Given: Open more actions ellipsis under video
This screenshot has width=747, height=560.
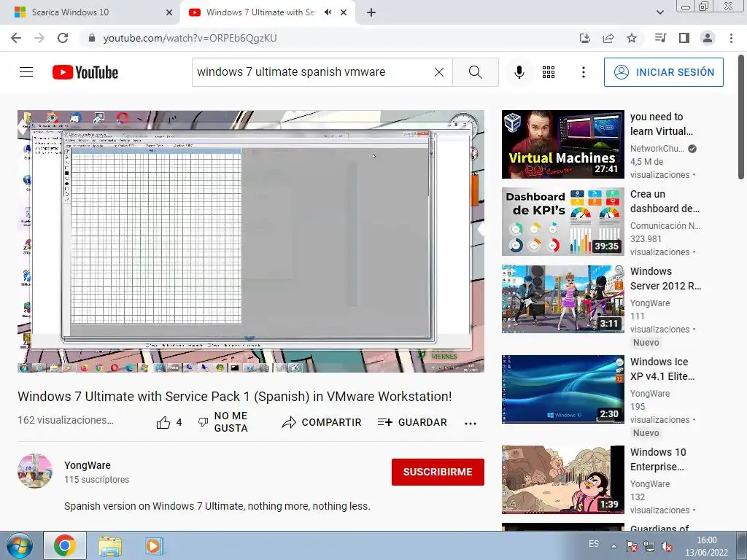Looking at the screenshot, I should pyautogui.click(x=471, y=424).
